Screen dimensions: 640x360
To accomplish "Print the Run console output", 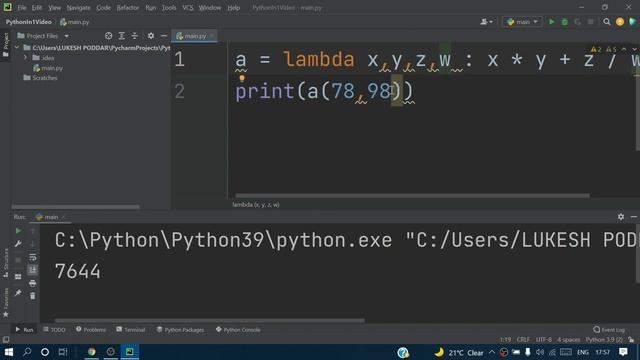I will [33, 283].
